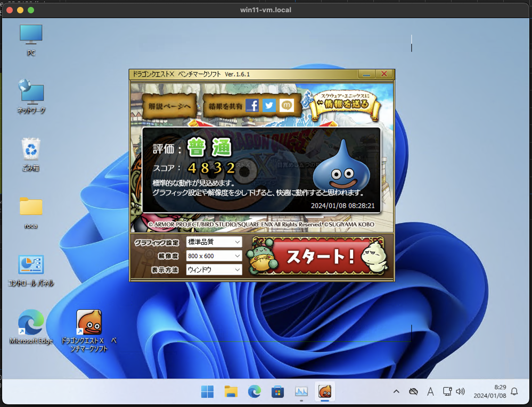Click the timestamp 2024/01/08 08:28:21
Screen dimensions: 532x407
342,206
